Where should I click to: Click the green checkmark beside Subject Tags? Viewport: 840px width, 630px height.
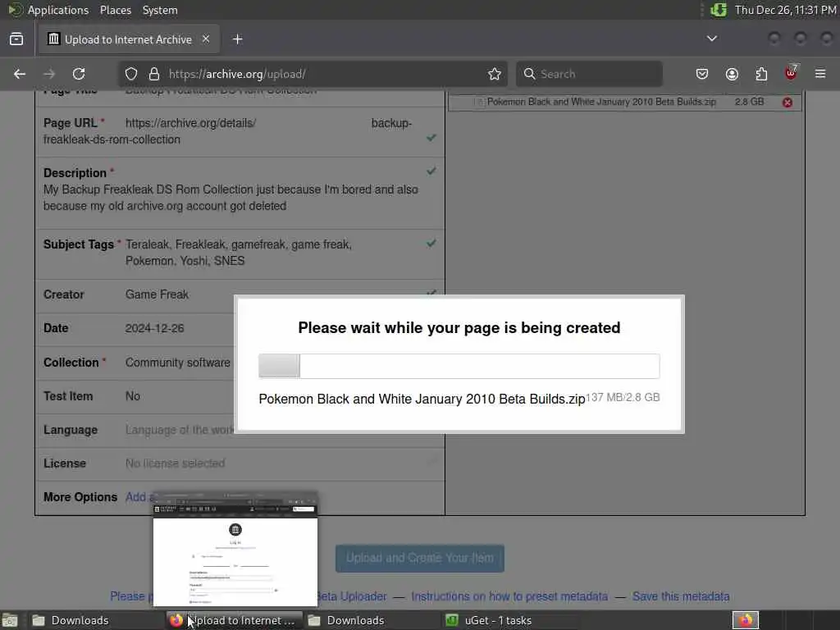point(431,244)
